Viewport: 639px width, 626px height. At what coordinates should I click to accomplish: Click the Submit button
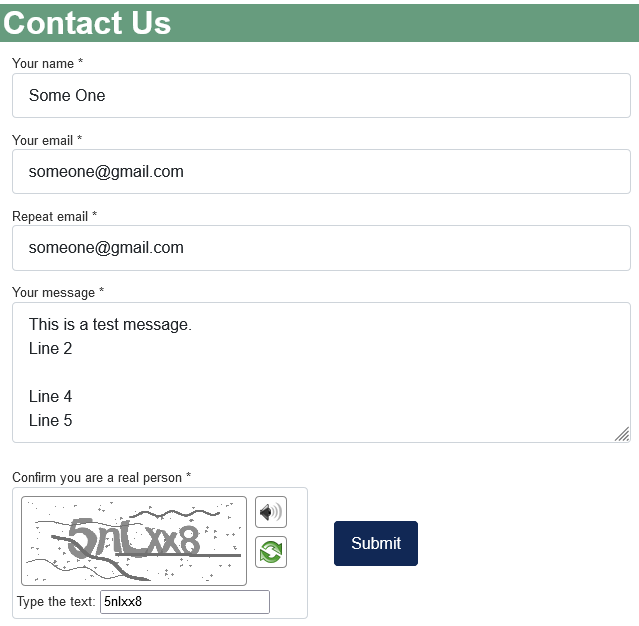pyautogui.click(x=376, y=543)
